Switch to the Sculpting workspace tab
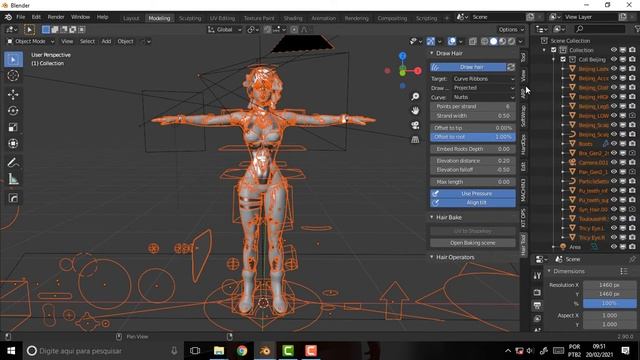The width and height of the screenshot is (640, 360). (190, 18)
